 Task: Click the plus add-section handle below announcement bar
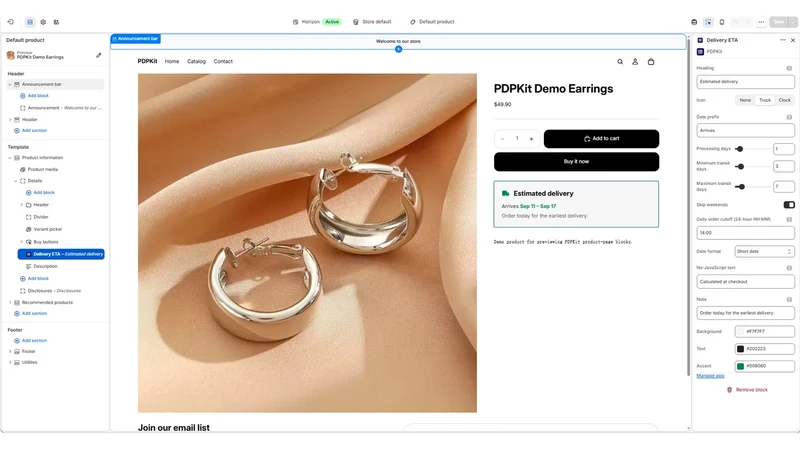click(x=398, y=49)
